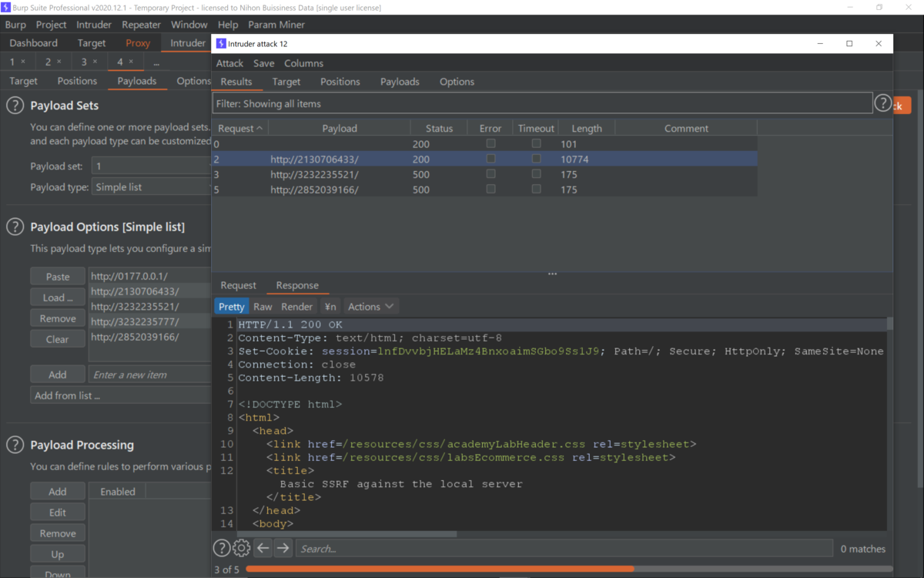The height and width of the screenshot is (578, 924).
Task: Open help for Payload Processing section
Action: point(15,445)
